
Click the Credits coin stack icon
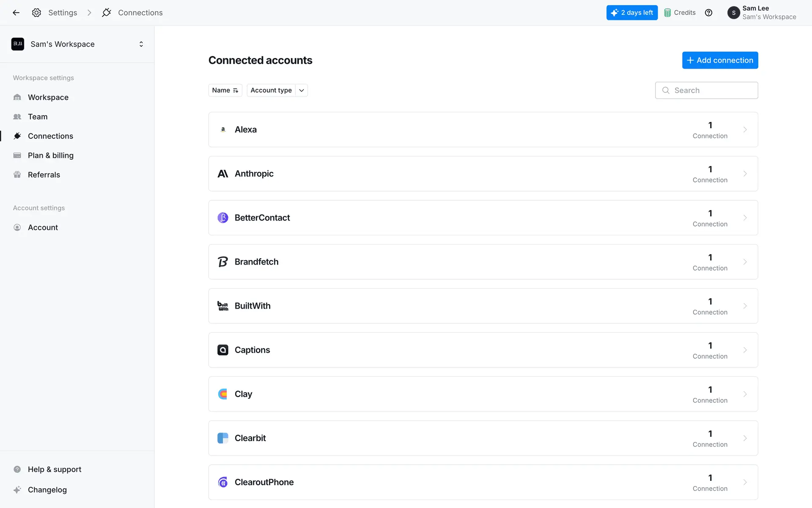(667, 13)
